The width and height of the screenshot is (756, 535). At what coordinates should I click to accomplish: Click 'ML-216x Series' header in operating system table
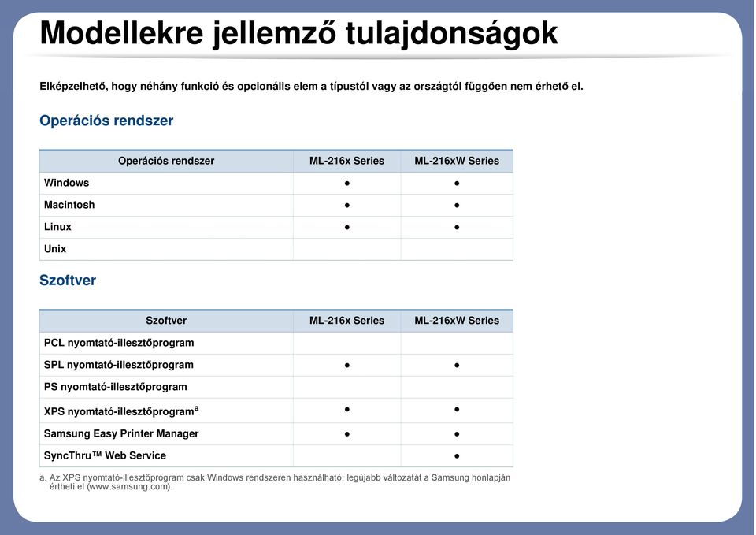pos(346,161)
